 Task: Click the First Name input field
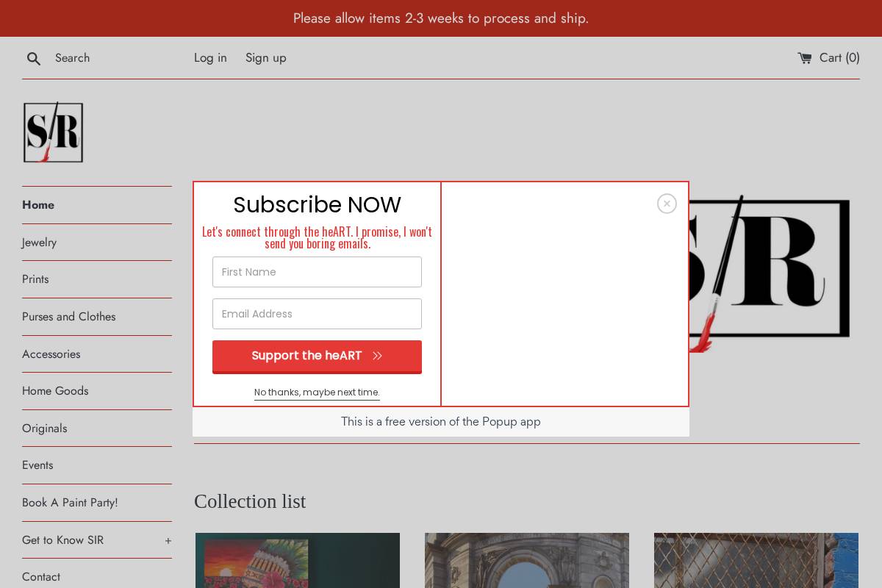click(x=317, y=272)
